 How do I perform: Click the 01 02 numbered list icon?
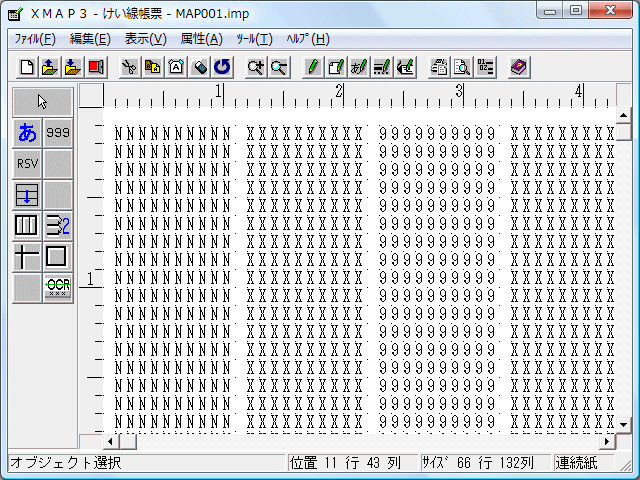click(485, 67)
